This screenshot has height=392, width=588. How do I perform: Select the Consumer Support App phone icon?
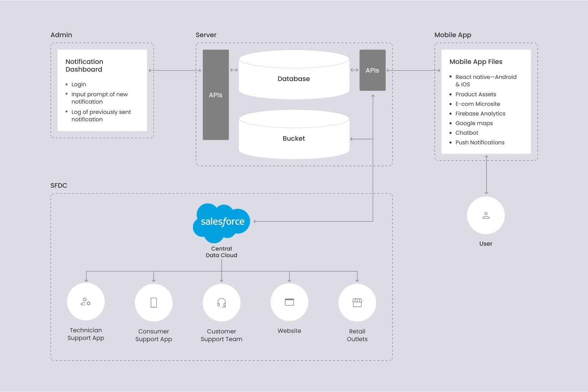[154, 302]
